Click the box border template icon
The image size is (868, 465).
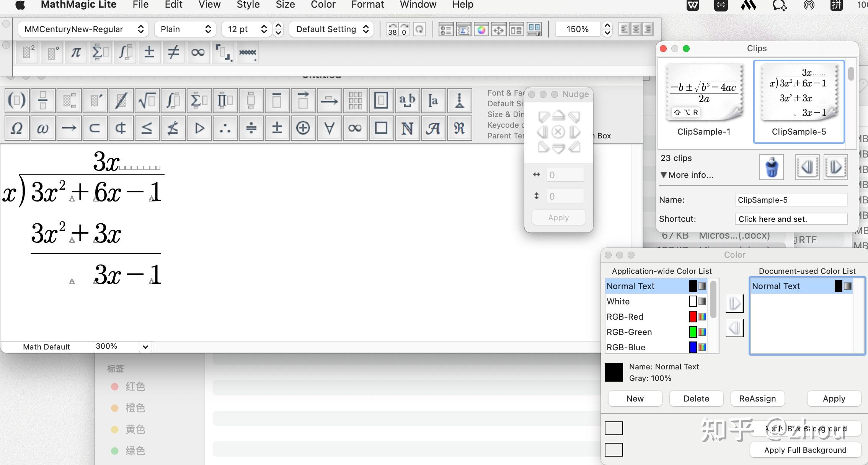point(381,101)
